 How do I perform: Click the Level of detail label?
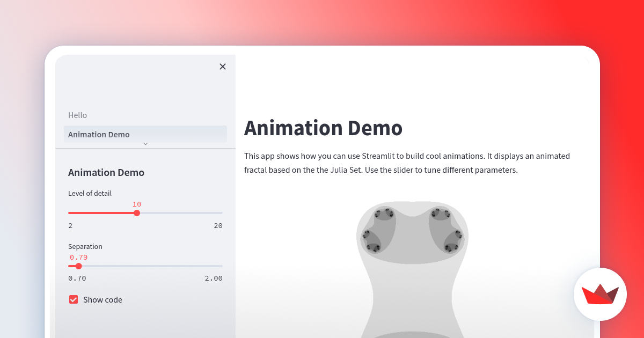90,193
